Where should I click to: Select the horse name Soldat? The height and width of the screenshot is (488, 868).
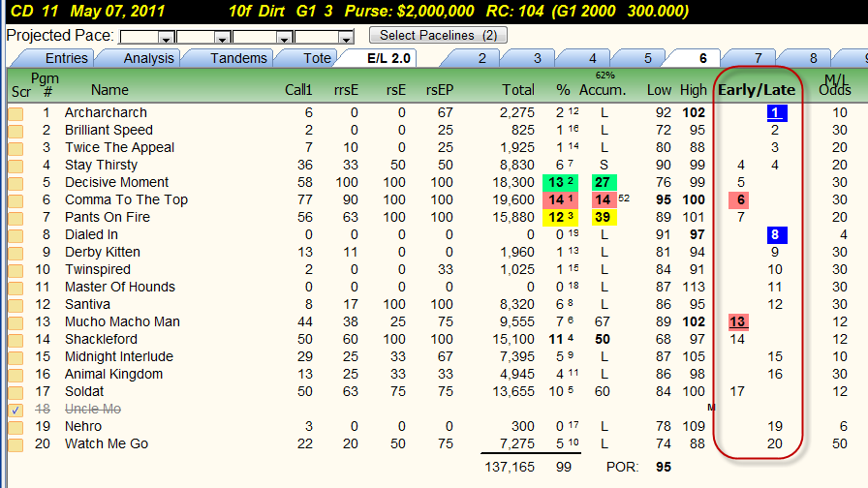click(x=84, y=392)
